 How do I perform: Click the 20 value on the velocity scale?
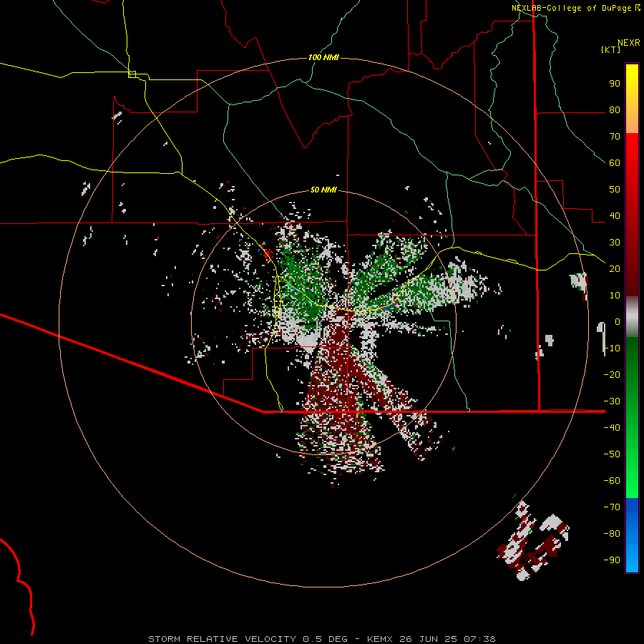[615, 269]
